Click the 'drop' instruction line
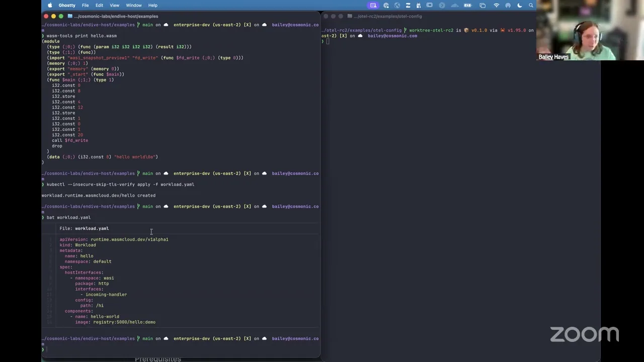Screen dimensions: 644x362 point(57,146)
